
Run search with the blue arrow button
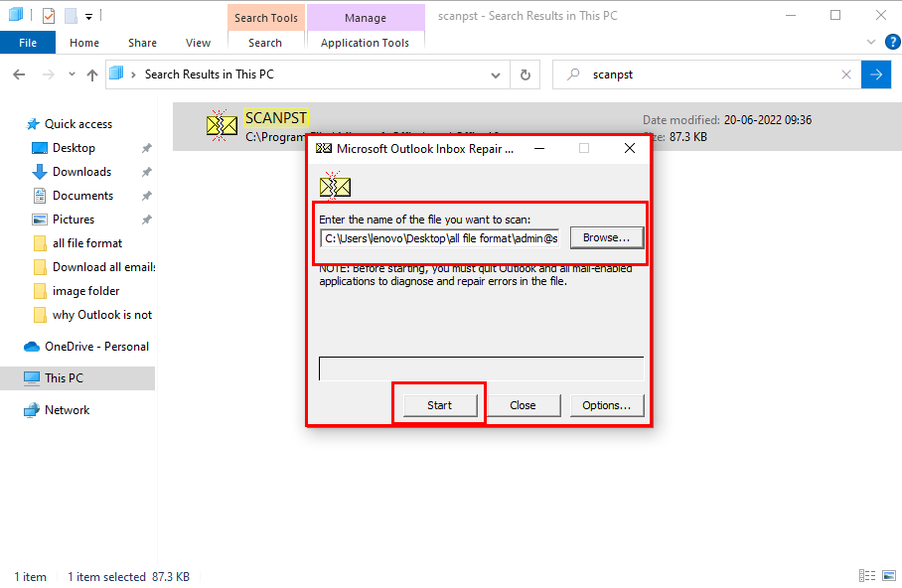[x=876, y=74]
